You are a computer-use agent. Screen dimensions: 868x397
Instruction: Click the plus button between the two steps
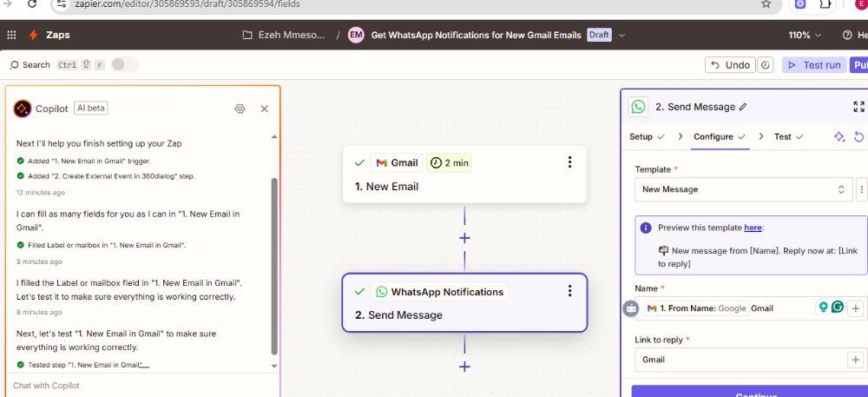[x=464, y=238]
